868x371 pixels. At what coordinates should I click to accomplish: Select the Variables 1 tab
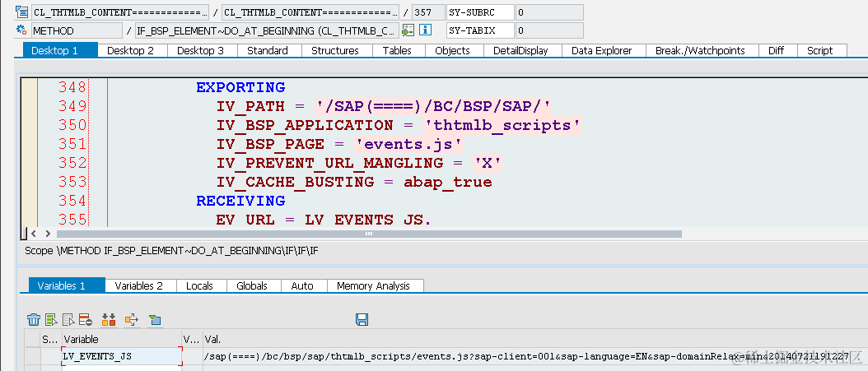(67, 285)
